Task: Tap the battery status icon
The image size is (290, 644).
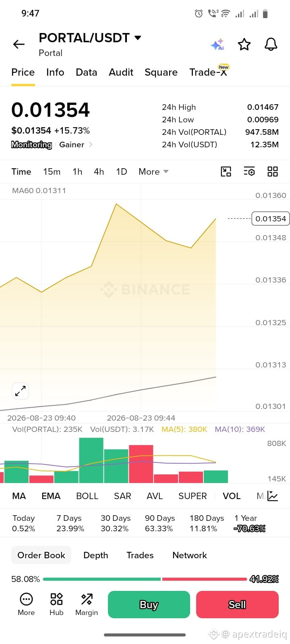Action: coord(265,14)
